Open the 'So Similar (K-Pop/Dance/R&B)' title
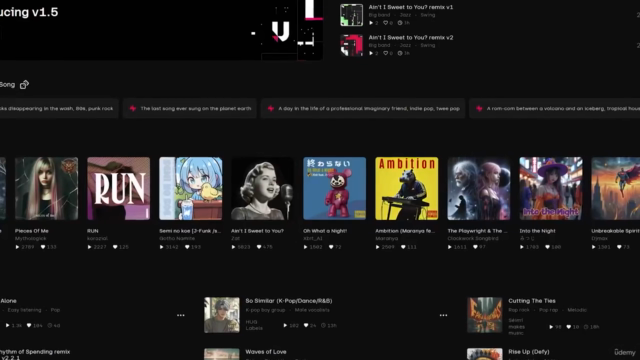 (289, 301)
